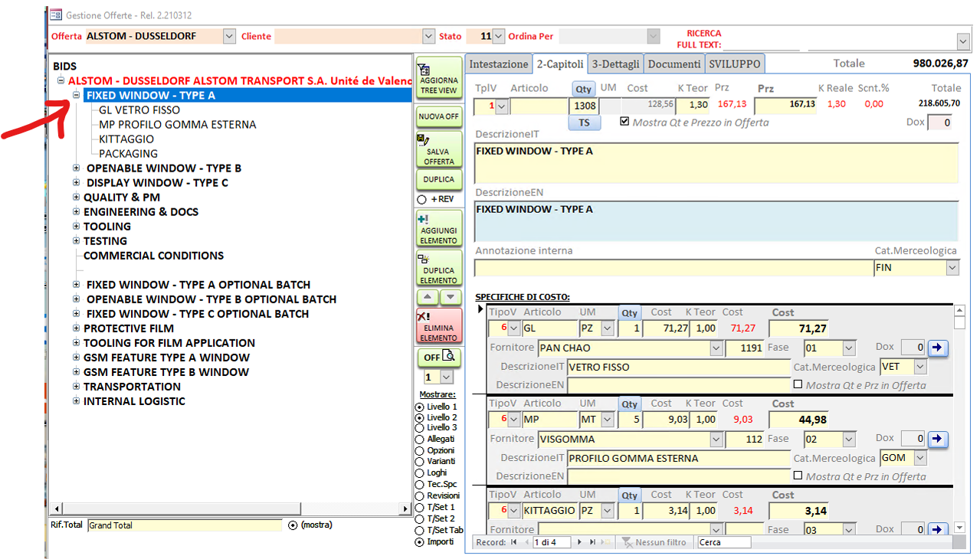The image size is (980, 559).
Task: Click the Aggiorna Tree View icon button
Action: click(439, 77)
